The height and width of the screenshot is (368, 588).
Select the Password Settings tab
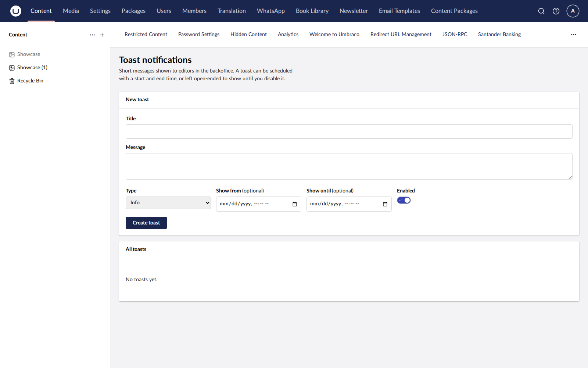(x=199, y=34)
